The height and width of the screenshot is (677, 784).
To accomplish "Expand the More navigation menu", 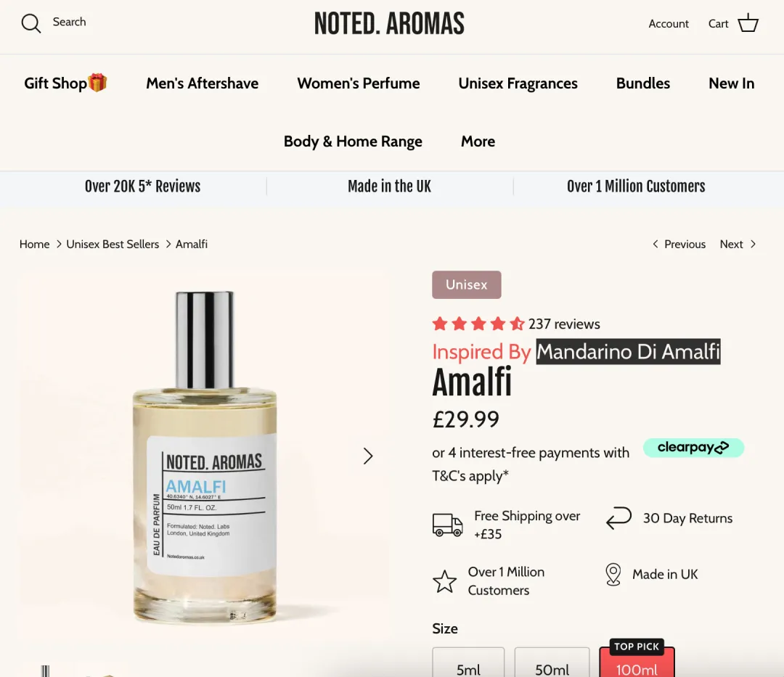I will coord(478,141).
